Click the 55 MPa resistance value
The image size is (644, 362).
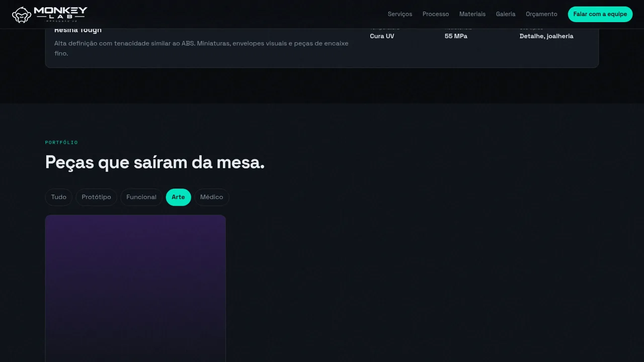click(456, 36)
